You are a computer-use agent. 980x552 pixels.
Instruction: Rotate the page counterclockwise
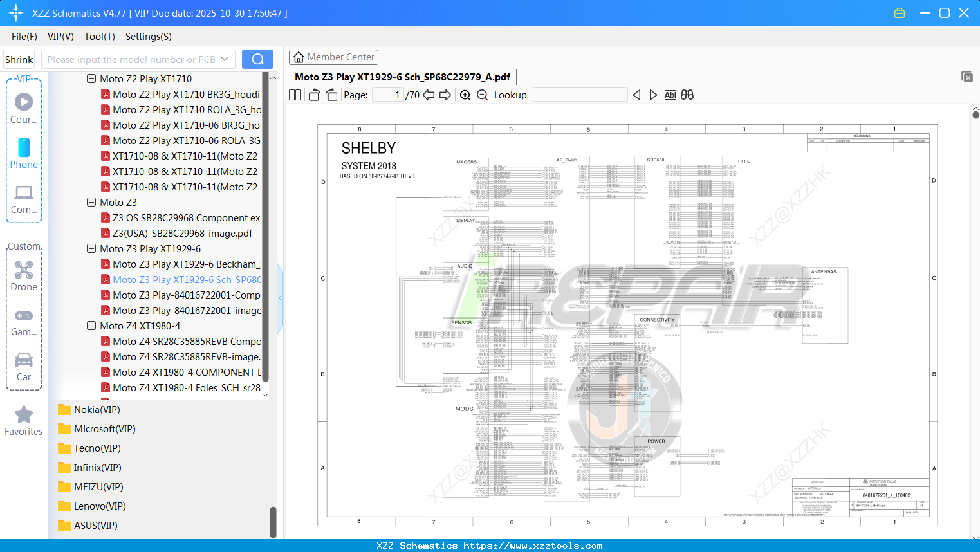click(315, 95)
